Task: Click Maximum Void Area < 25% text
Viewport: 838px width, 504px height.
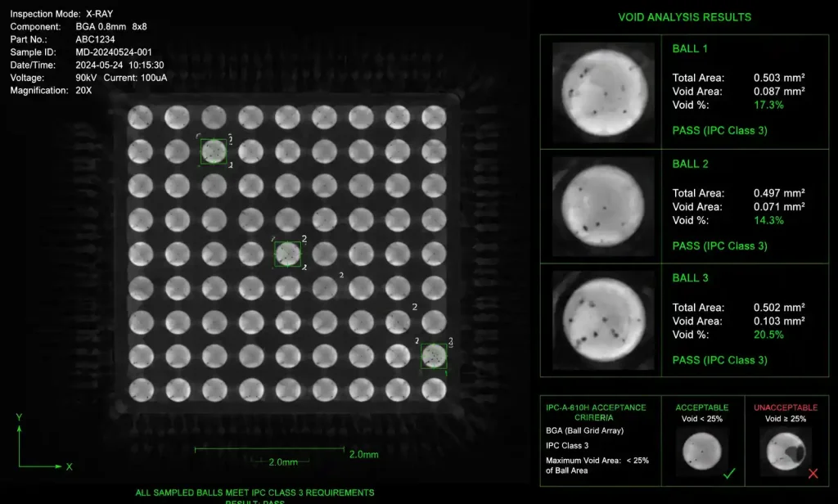Action: (x=597, y=466)
